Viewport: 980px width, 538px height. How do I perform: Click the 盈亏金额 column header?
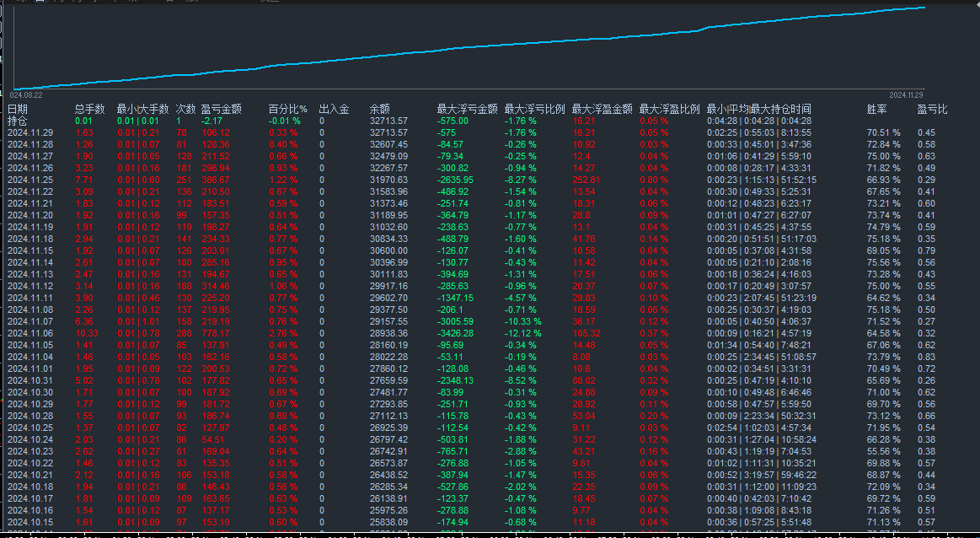[222, 109]
